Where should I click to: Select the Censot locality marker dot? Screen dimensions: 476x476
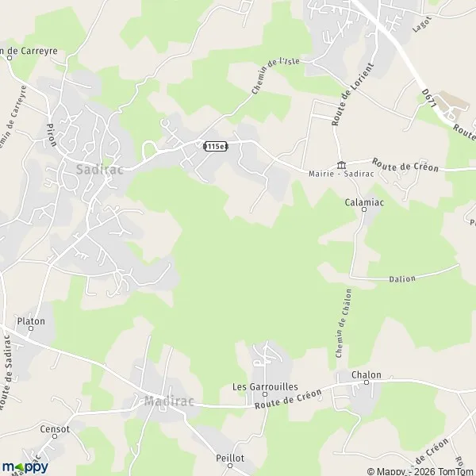[x=55, y=436]
